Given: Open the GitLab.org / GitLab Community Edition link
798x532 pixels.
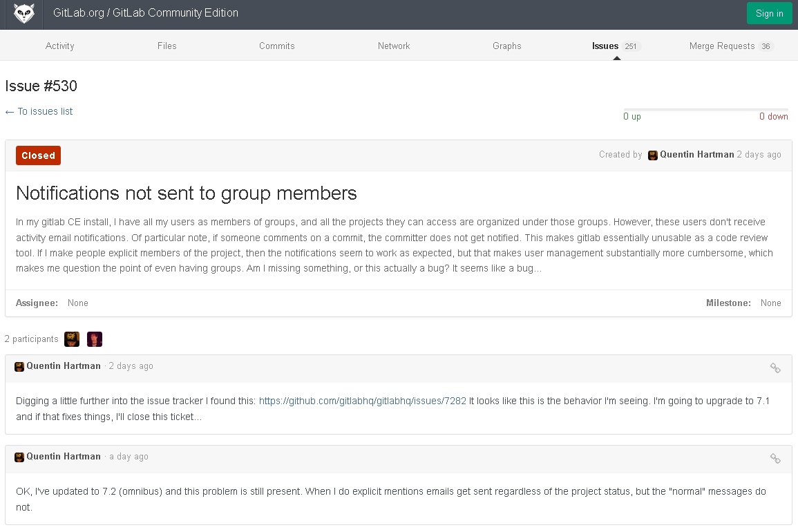Looking at the screenshot, I should (x=146, y=12).
